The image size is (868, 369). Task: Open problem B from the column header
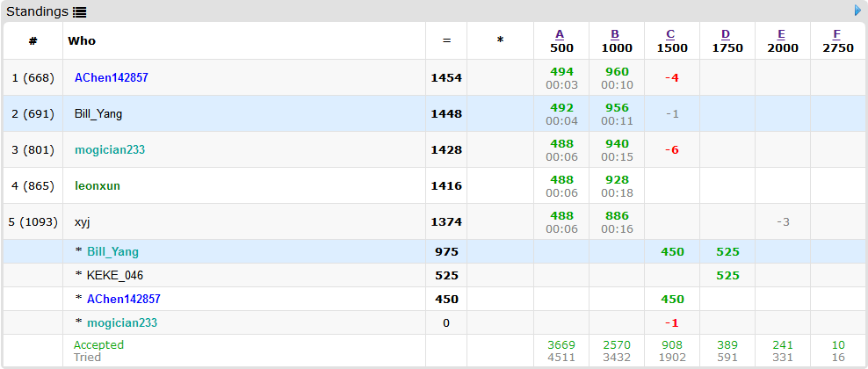pos(616,34)
